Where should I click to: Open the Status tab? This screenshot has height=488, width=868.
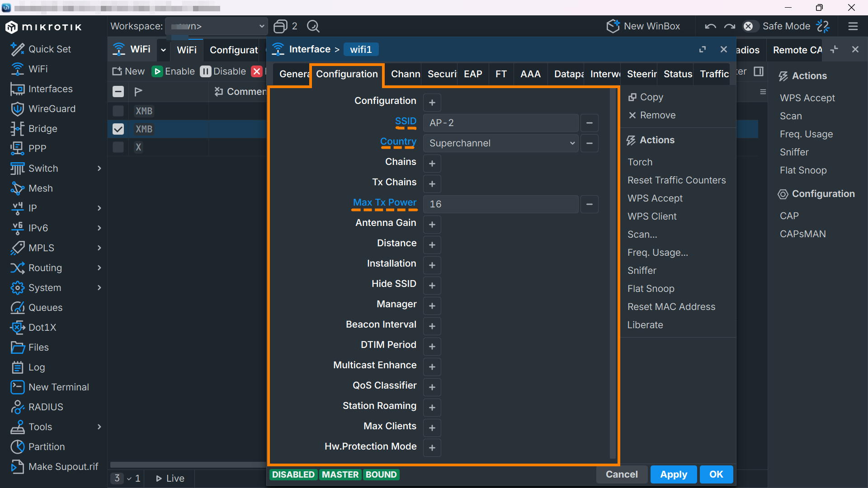(x=678, y=74)
